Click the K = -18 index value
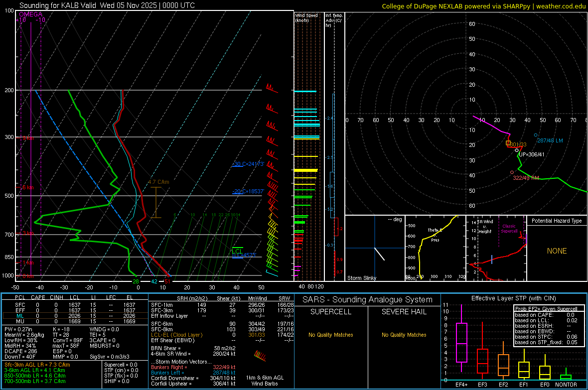The height and width of the screenshot is (390, 588). [x=61, y=329]
